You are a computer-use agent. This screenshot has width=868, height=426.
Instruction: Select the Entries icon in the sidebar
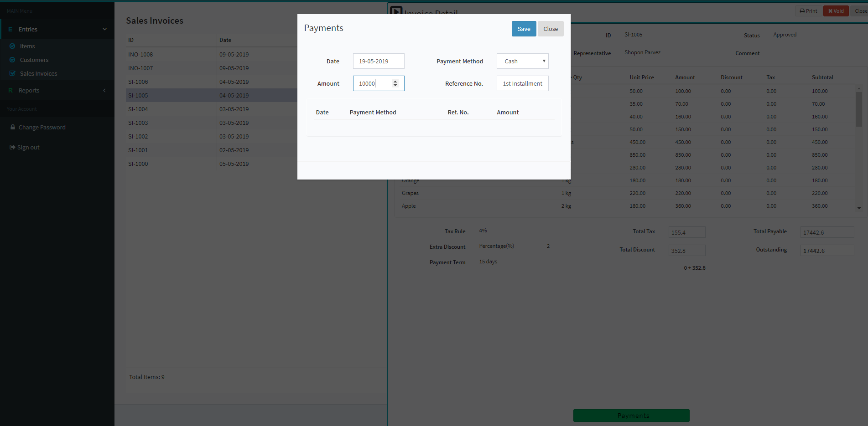tap(10, 29)
